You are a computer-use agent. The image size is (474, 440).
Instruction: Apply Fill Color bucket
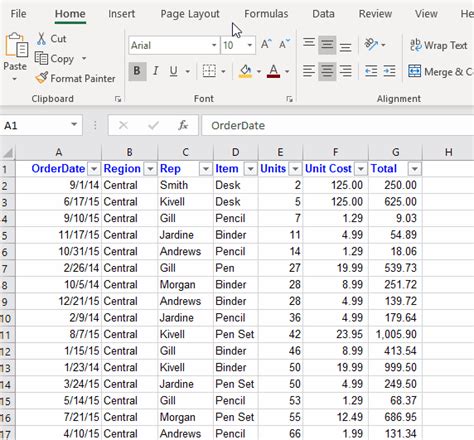click(245, 71)
